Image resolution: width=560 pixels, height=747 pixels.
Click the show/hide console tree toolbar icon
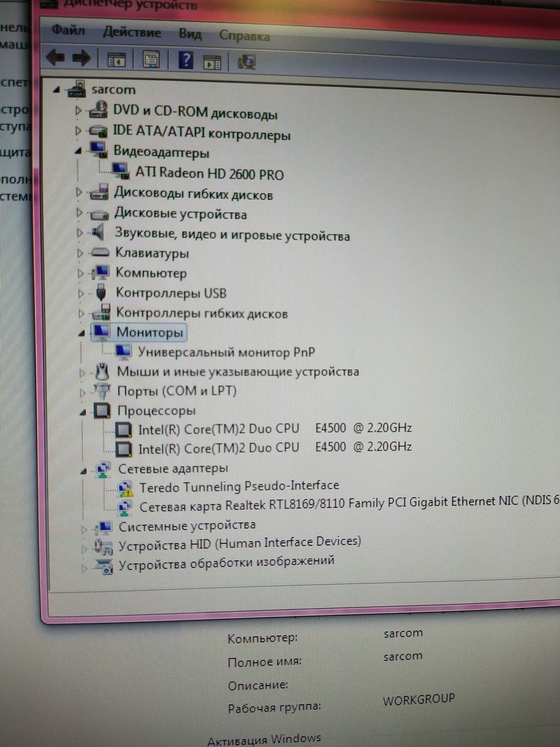point(117,59)
